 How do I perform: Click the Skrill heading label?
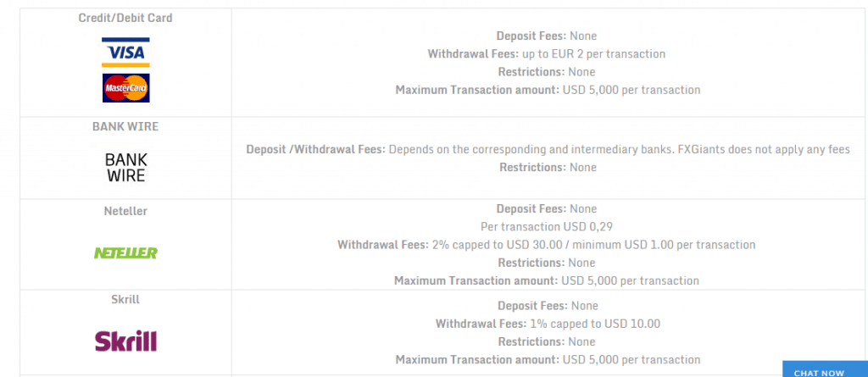[x=125, y=299]
